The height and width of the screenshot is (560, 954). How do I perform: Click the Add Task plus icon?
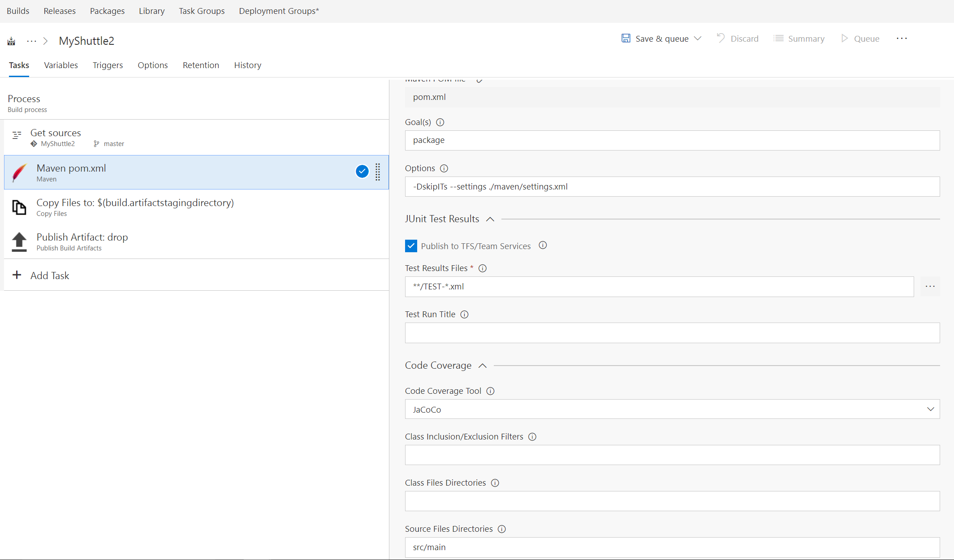pyautogui.click(x=17, y=276)
